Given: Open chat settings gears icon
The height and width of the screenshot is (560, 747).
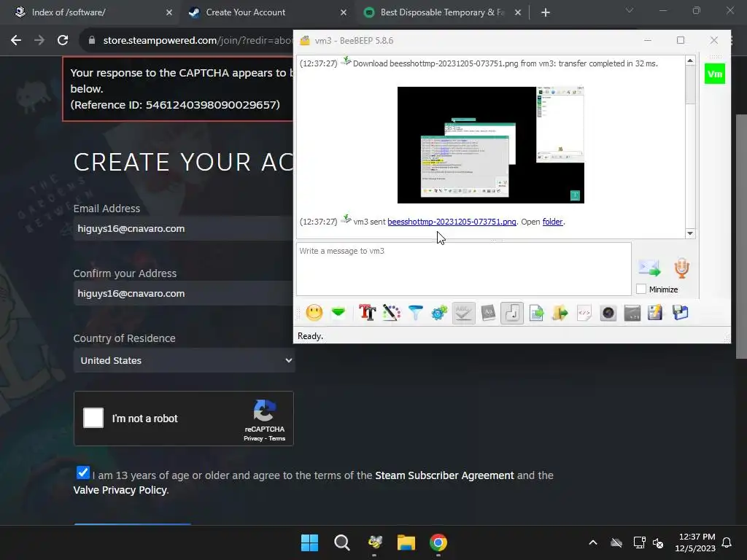Looking at the screenshot, I should [439, 313].
